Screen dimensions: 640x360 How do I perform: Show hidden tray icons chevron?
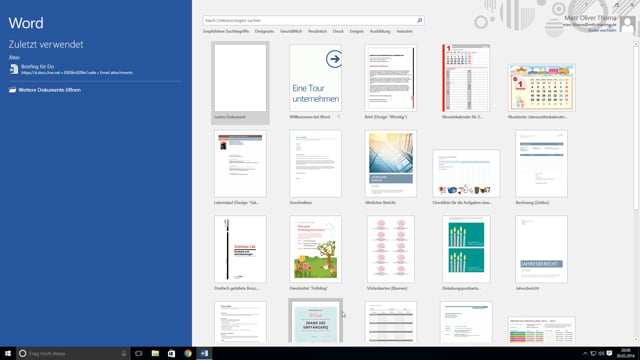tap(585, 353)
